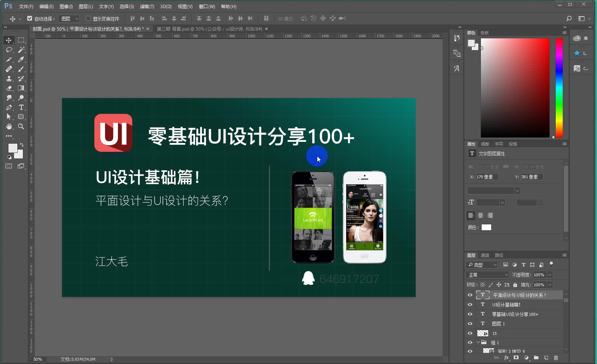Open the font family dropdown in properties
The width and height of the screenshot is (597, 364).
point(517,191)
